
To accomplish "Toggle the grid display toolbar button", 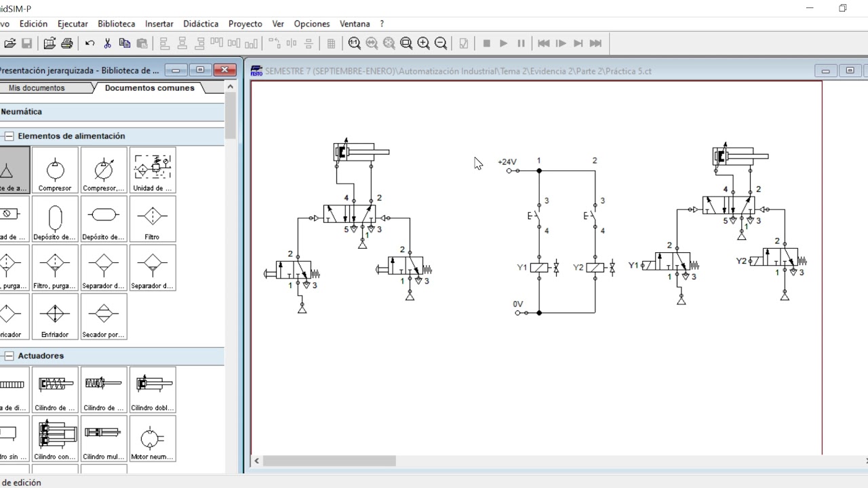I will [331, 43].
